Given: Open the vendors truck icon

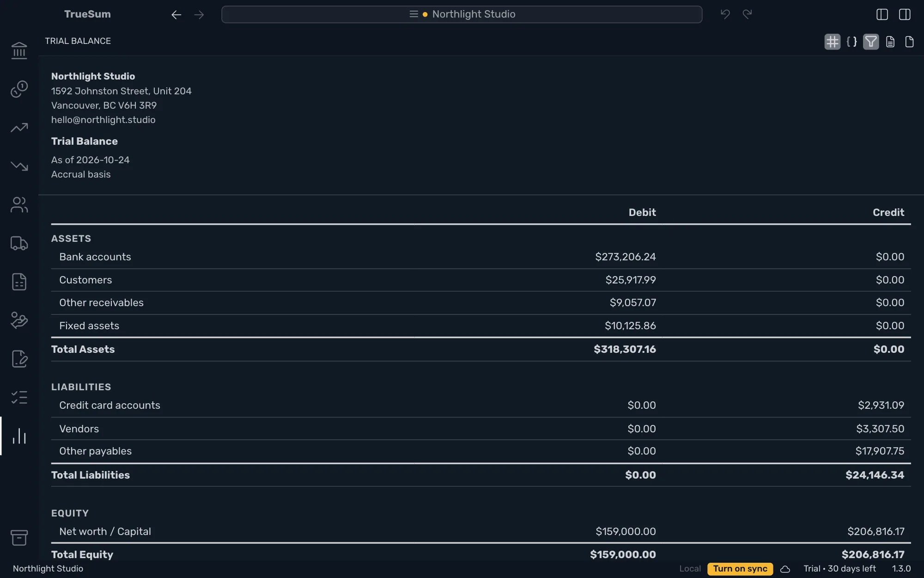Looking at the screenshot, I should 19,243.
